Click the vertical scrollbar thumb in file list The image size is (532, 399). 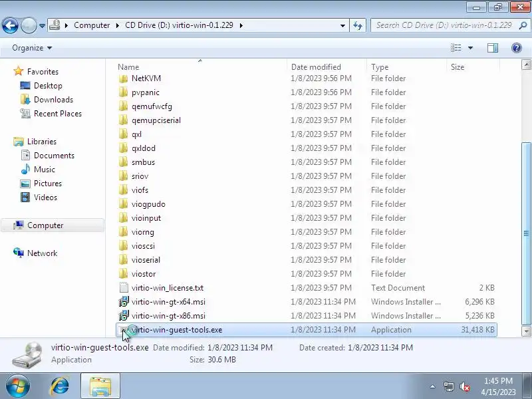pyautogui.click(x=526, y=233)
